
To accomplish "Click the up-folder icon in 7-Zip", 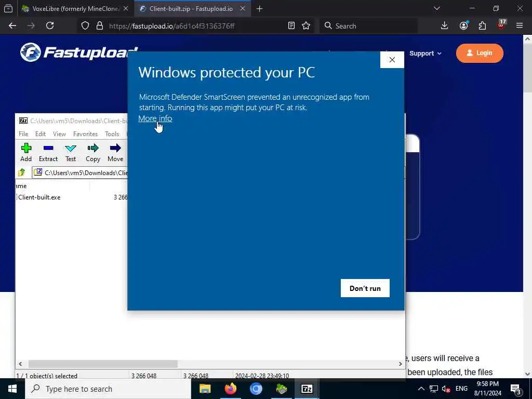I will [22, 172].
